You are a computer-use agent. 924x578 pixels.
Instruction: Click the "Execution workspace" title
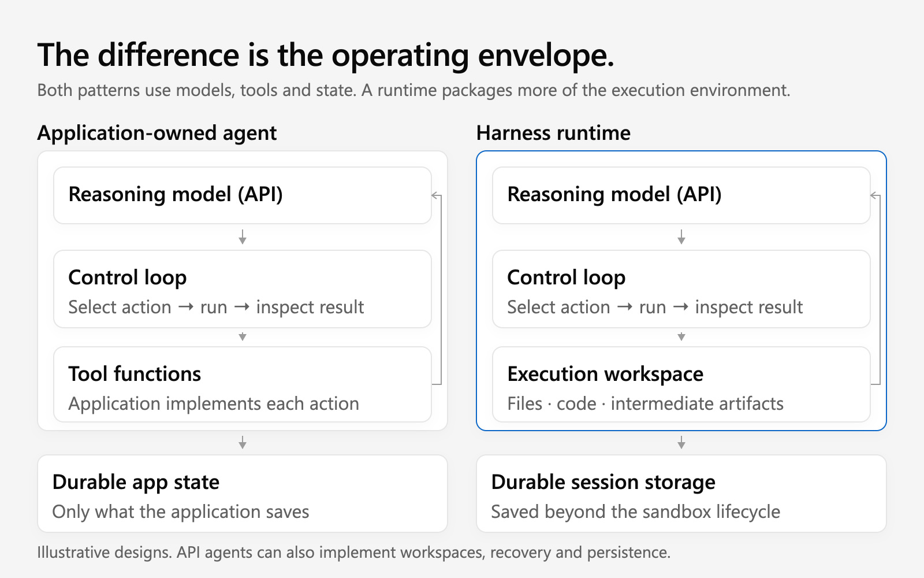tap(605, 374)
